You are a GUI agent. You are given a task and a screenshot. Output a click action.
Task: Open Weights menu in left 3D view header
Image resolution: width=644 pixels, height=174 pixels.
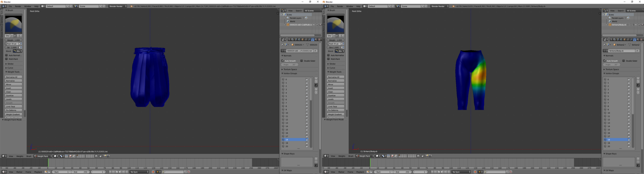coord(20,156)
